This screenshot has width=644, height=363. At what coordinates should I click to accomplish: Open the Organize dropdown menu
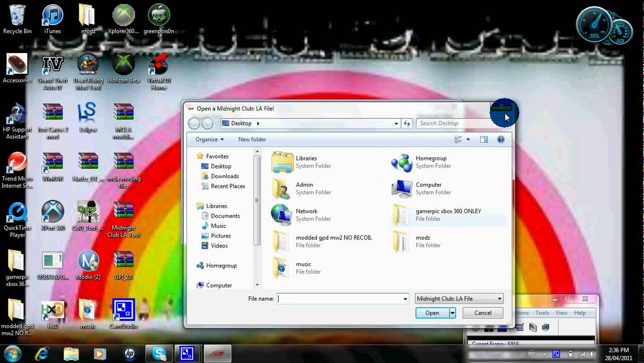[210, 140]
